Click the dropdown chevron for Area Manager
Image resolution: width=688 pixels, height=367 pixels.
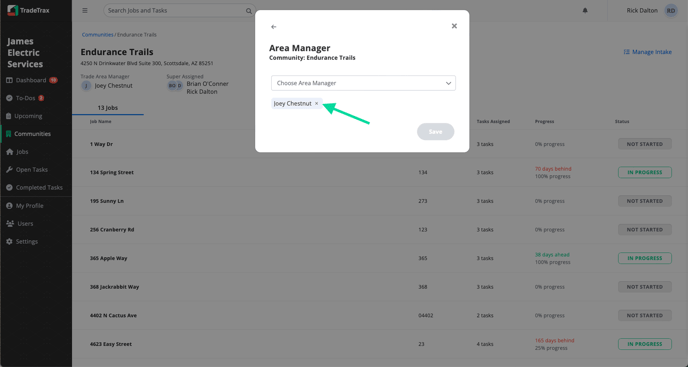pos(448,83)
